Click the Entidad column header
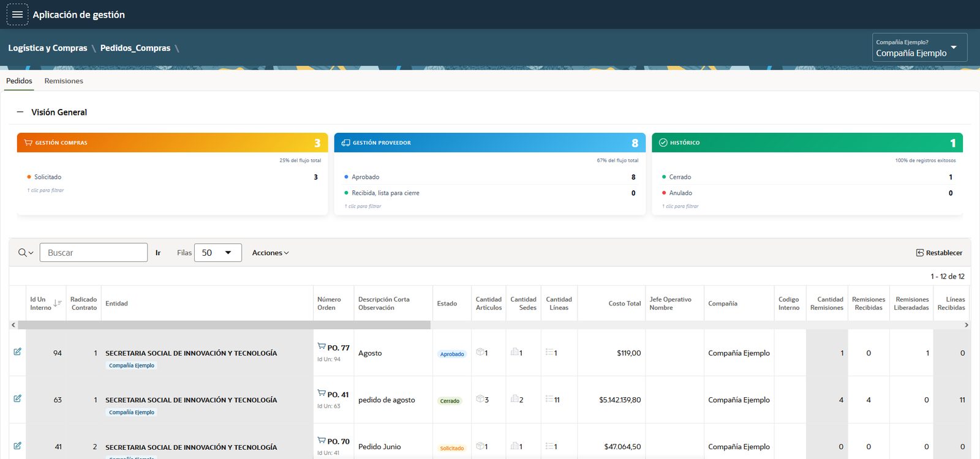The image size is (980, 459). (116, 304)
